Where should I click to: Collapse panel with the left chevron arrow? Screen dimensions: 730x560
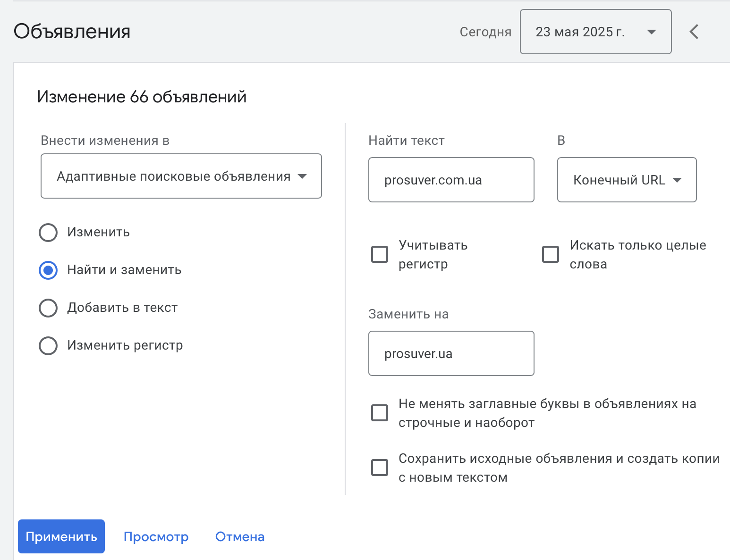point(694,32)
